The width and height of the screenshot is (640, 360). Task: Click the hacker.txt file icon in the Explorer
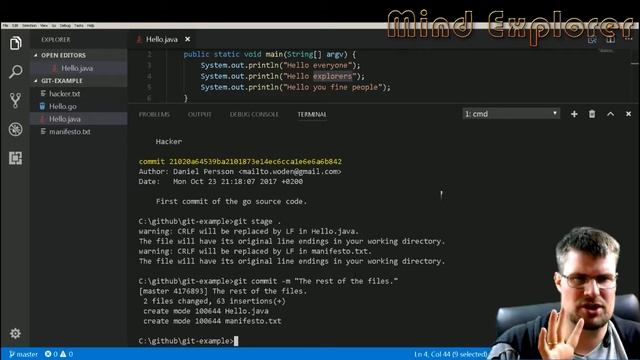click(43, 93)
